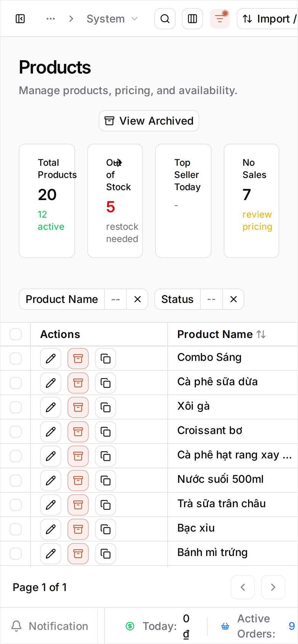298x644 pixels.
Task: Duplicate the Bạc xỉu product
Action: coord(106,529)
